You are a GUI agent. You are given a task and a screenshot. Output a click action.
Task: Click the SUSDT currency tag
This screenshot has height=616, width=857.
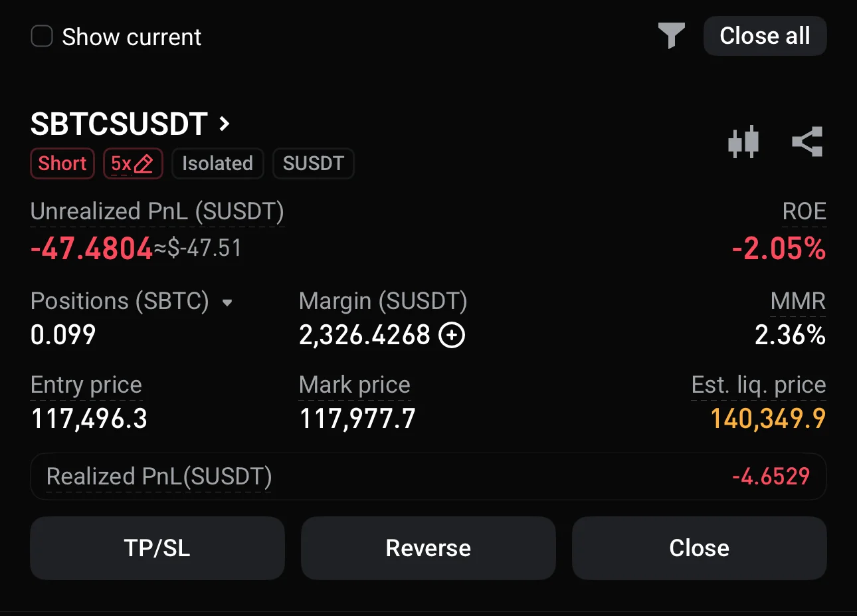click(313, 163)
